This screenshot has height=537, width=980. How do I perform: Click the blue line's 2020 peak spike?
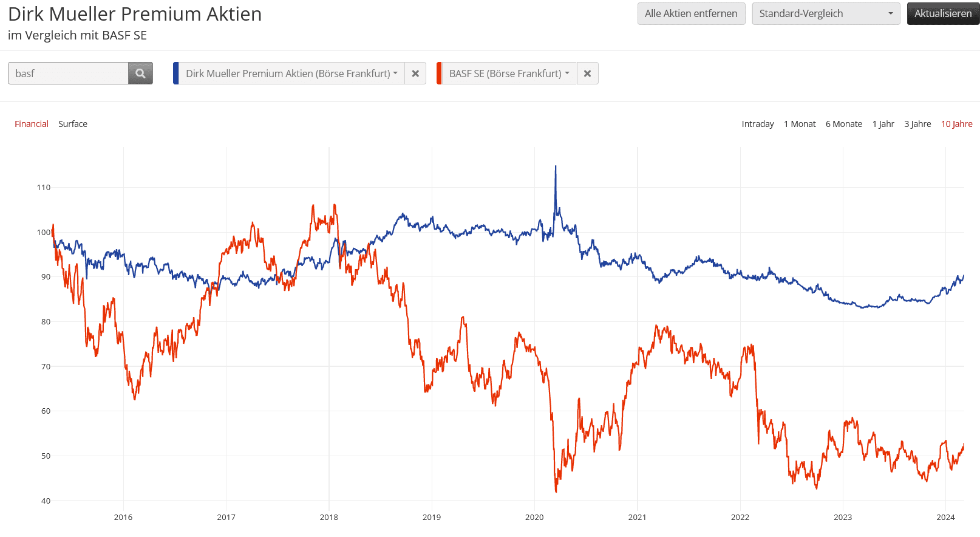[x=555, y=167]
